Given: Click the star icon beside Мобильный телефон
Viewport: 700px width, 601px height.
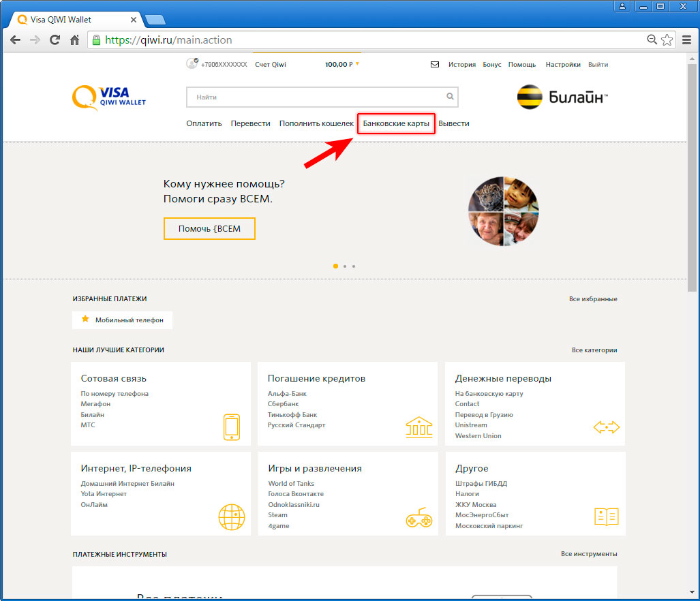Looking at the screenshot, I should pyautogui.click(x=85, y=319).
